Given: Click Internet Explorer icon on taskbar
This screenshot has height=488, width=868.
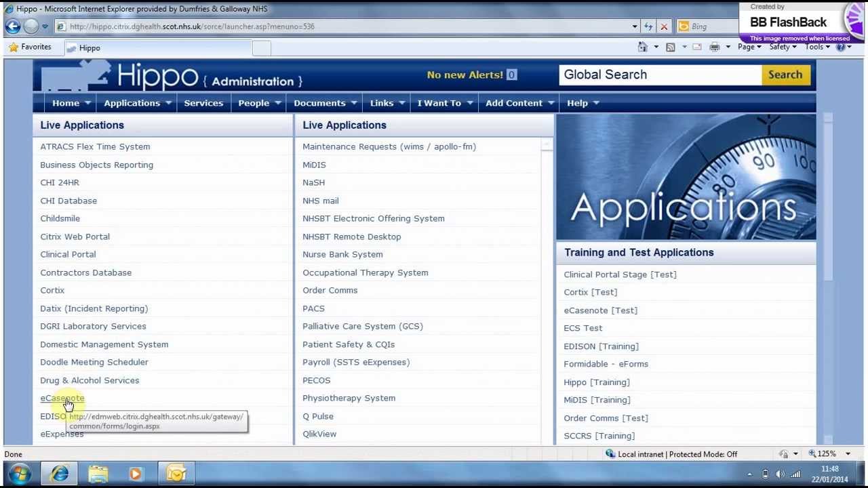Looking at the screenshot, I should click(60, 474).
